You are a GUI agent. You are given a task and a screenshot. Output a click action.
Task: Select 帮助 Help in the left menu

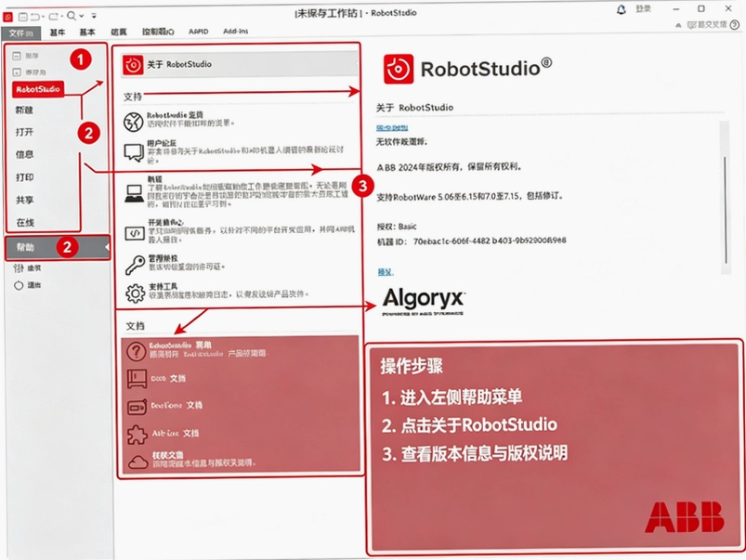click(58, 247)
